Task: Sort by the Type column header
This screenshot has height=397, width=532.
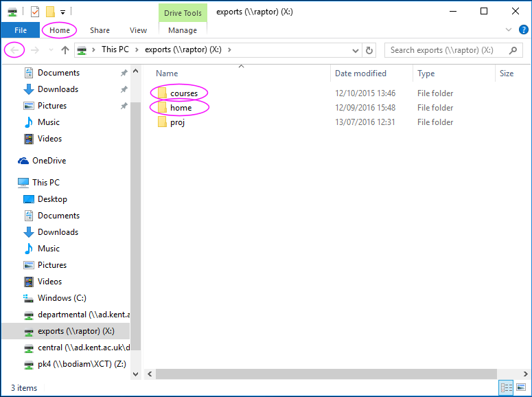Action: pos(426,73)
